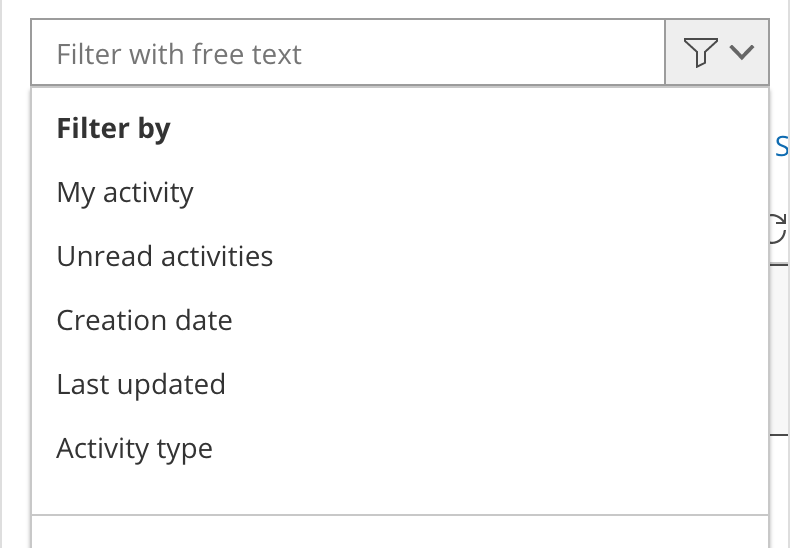The image size is (790, 548).
Task: Show only unread activities
Action: coord(165,256)
